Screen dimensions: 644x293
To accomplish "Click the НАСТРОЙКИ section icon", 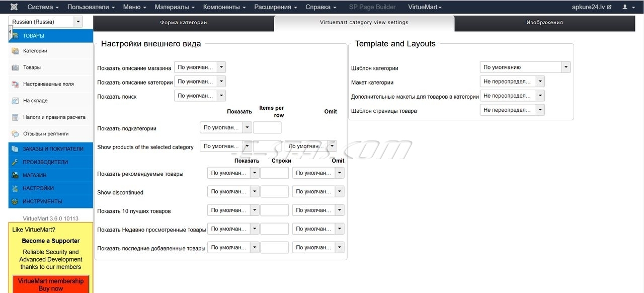I will tap(15, 188).
